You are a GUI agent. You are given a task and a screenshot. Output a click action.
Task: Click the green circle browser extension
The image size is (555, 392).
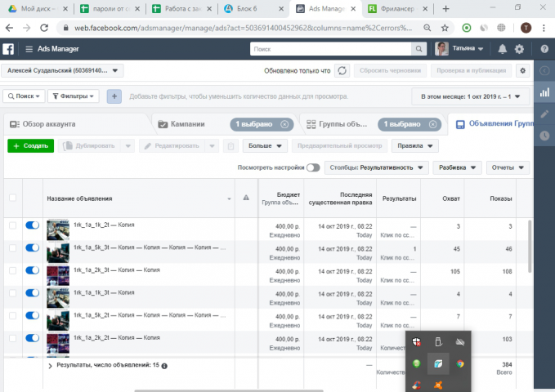467,28
